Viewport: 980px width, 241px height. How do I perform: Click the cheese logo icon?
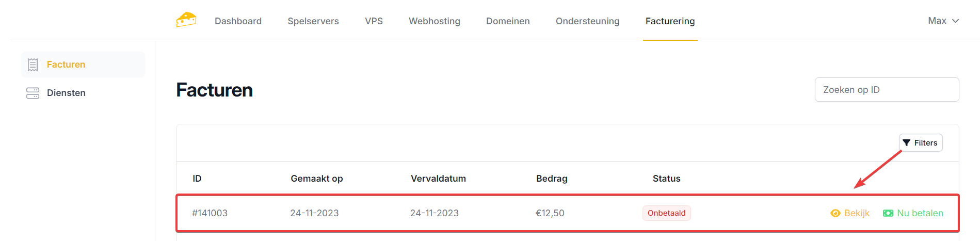pyautogui.click(x=186, y=20)
